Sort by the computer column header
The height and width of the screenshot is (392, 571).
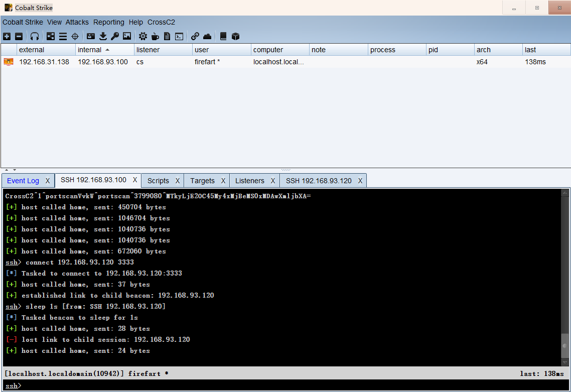[x=280, y=50]
